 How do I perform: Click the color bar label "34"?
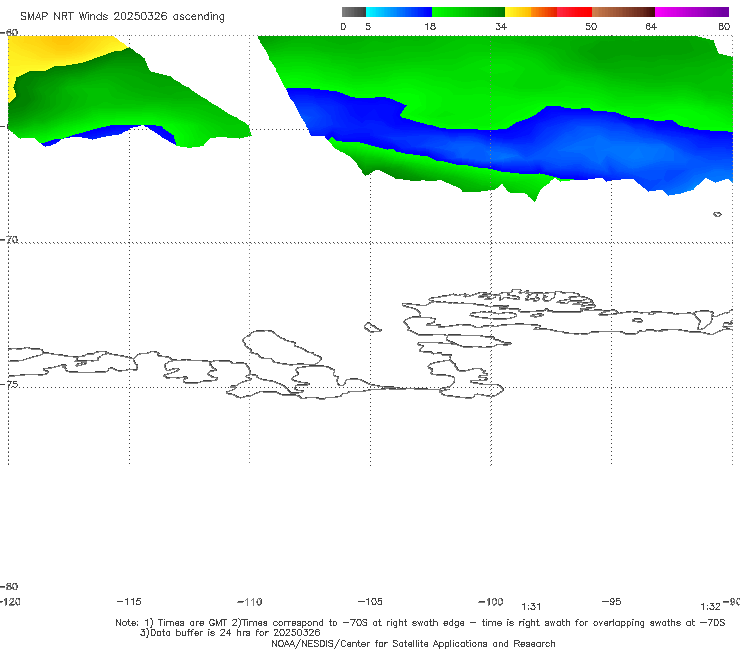pos(501,27)
